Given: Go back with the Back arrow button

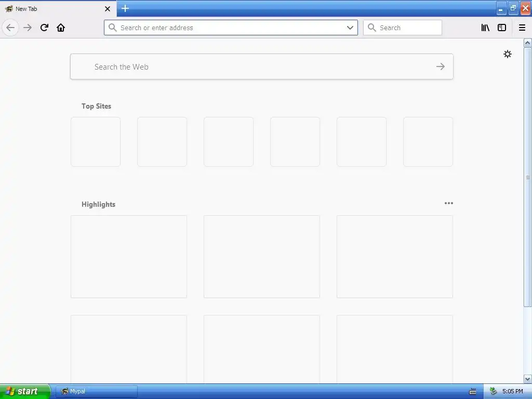Looking at the screenshot, I should (10, 28).
